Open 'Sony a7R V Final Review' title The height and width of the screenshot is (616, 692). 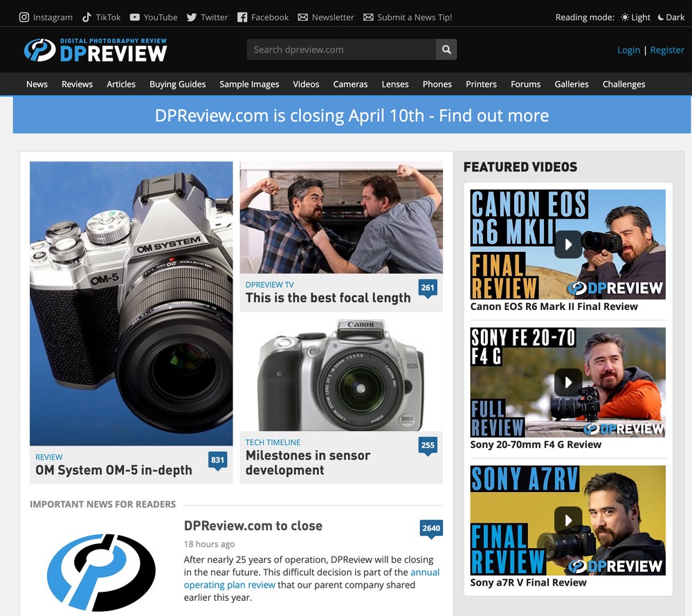tap(528, 583)
